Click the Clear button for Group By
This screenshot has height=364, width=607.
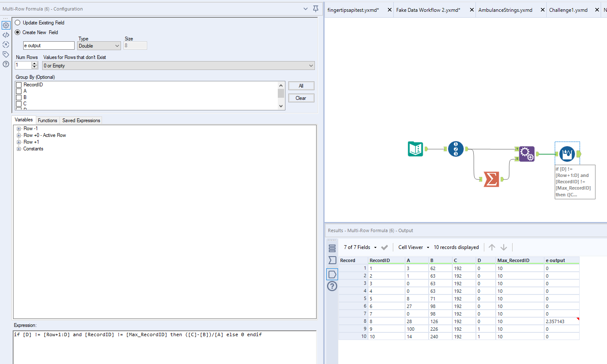tap(301, 98)
